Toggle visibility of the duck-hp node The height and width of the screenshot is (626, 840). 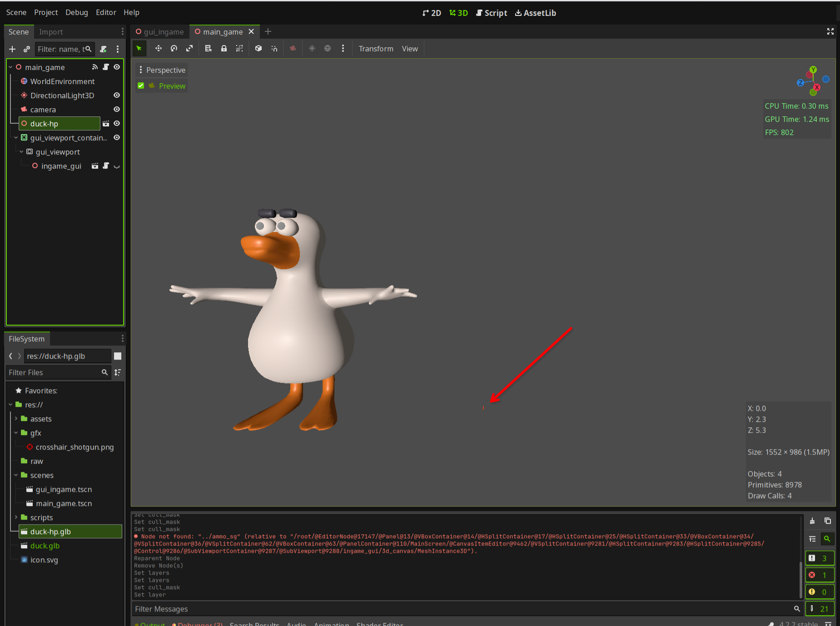coord(117,124)
